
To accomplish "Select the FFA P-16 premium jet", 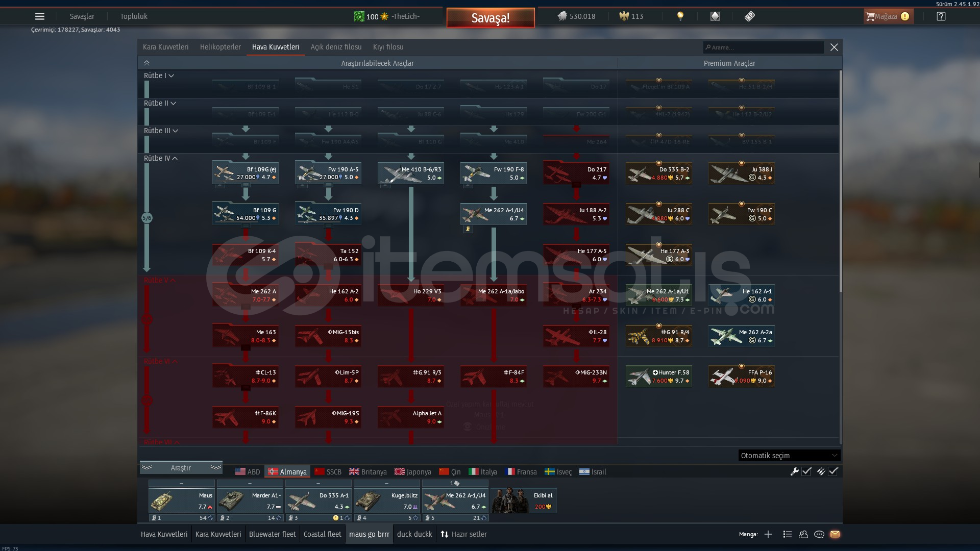I will click(742, 377).
